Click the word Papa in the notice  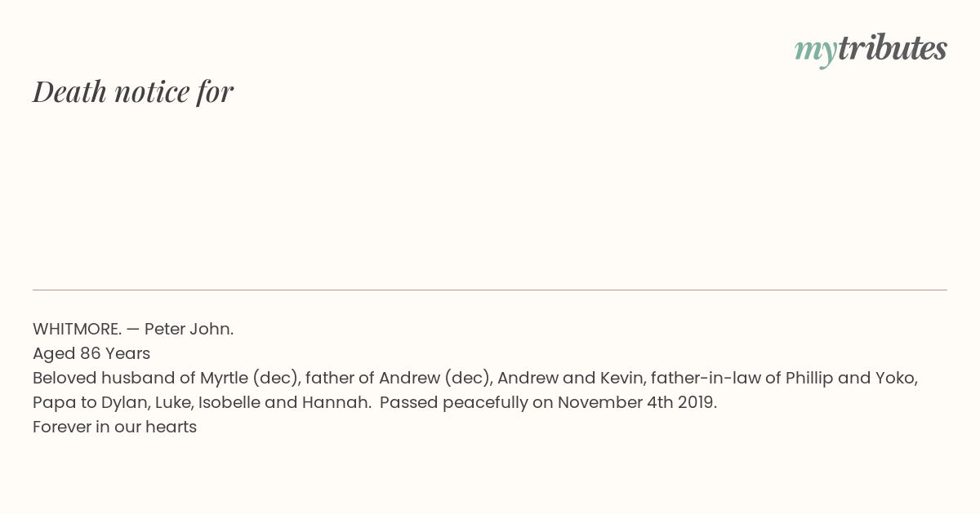pyautogui.click(x=51, y=402)
